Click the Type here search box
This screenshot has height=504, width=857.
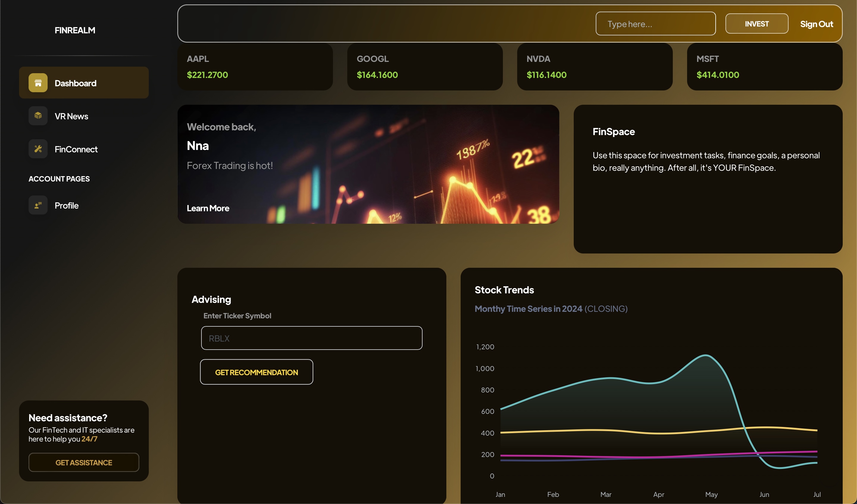point(655,24)
